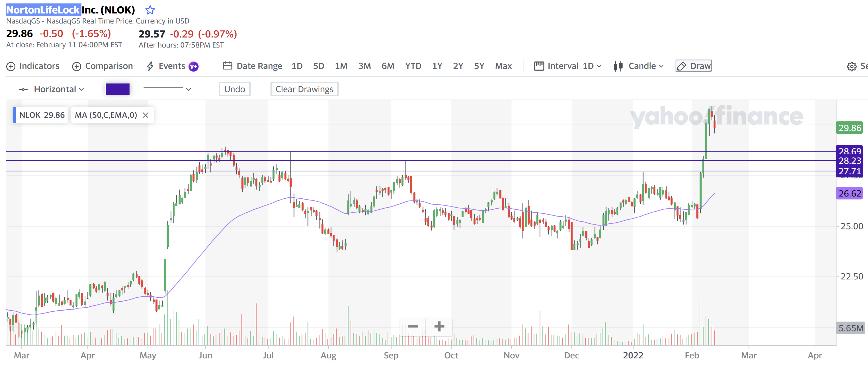Click the Undo button

pos(235,89)
